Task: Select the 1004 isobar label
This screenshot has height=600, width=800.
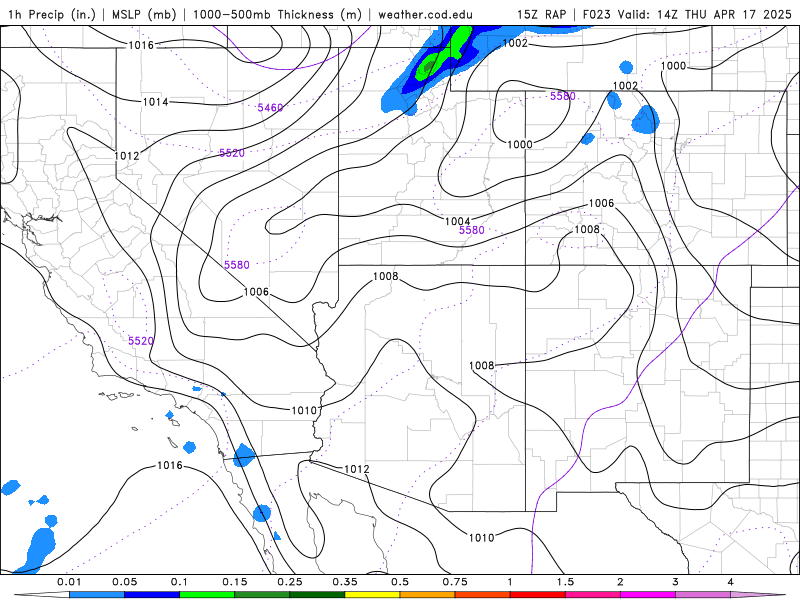Action: tap(458, 221)
